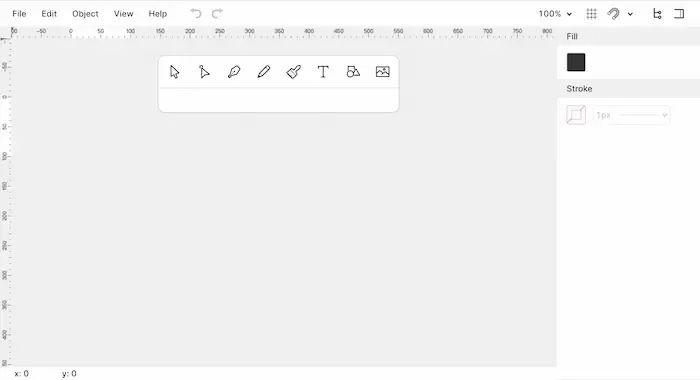Select the Pencil tool
700x380 pixels.
(264, 72)
